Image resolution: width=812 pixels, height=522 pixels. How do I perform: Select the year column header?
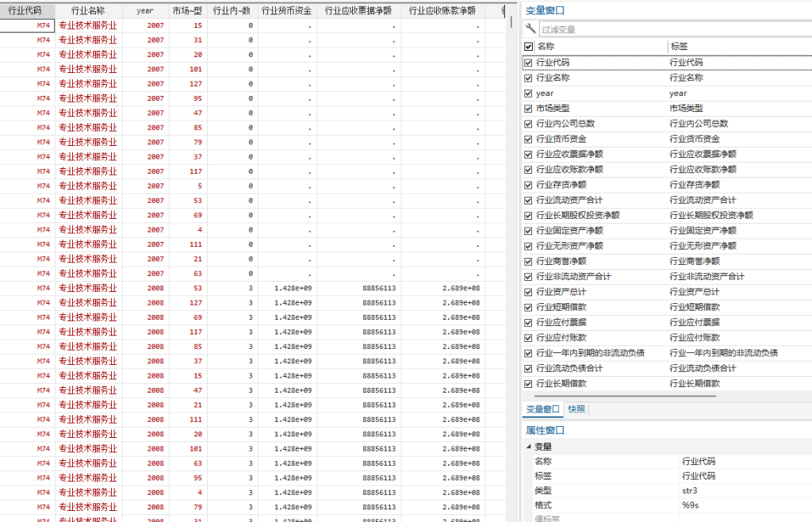pos(143,10)
